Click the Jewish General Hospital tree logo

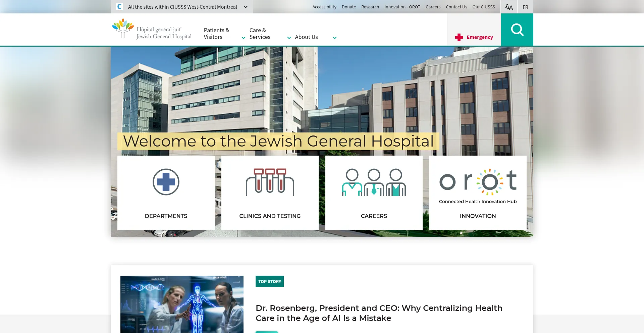coord(123,28)
